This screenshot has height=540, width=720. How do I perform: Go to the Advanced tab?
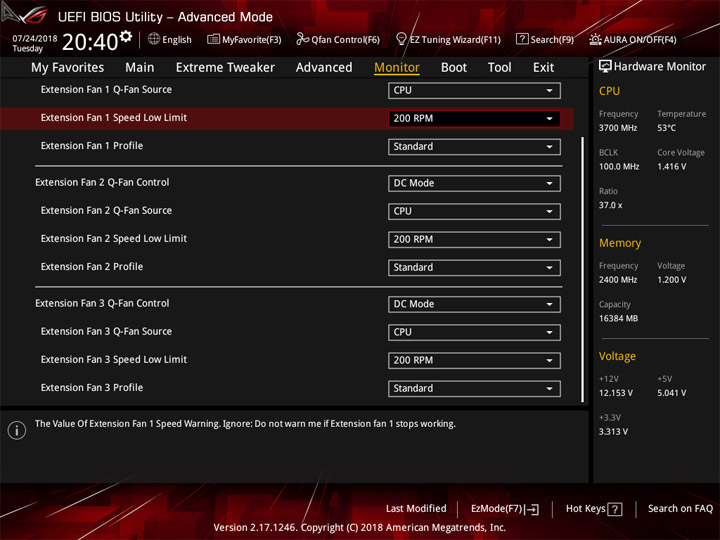[x=324, y=68]
